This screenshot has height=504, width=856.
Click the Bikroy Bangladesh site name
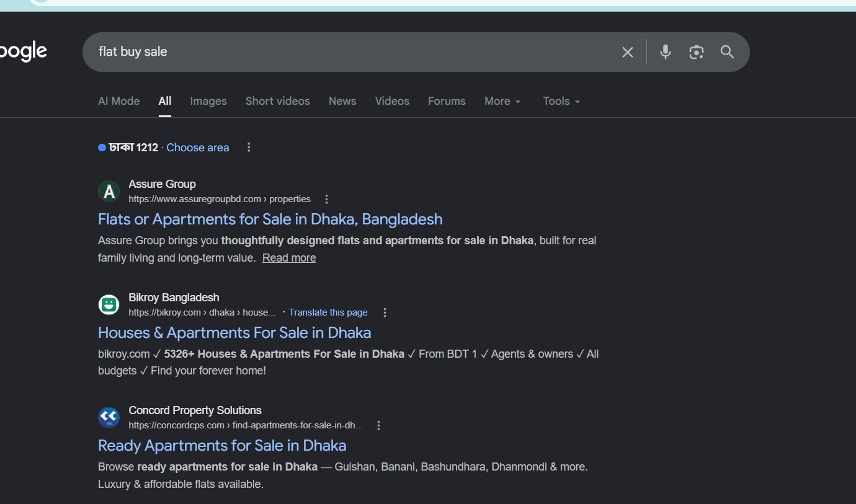pos(174,298)
